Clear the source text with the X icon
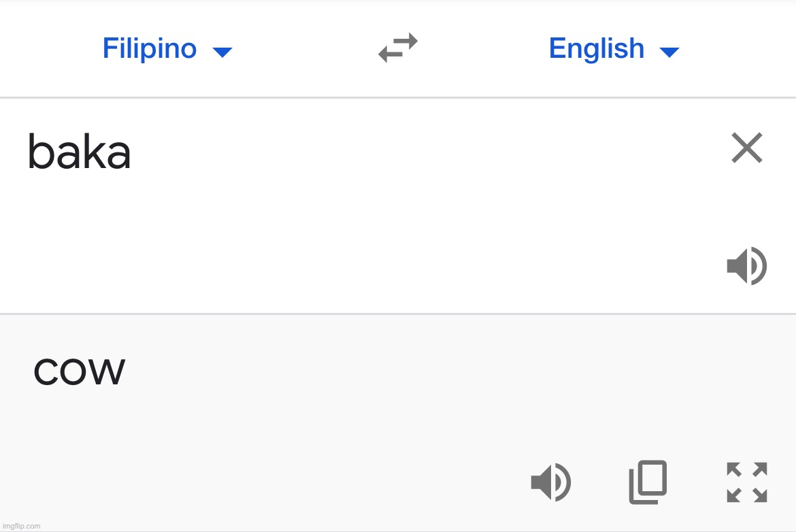The width and height of the screenshot is (796, 532). pyautogui.click(x=747, y=148)
